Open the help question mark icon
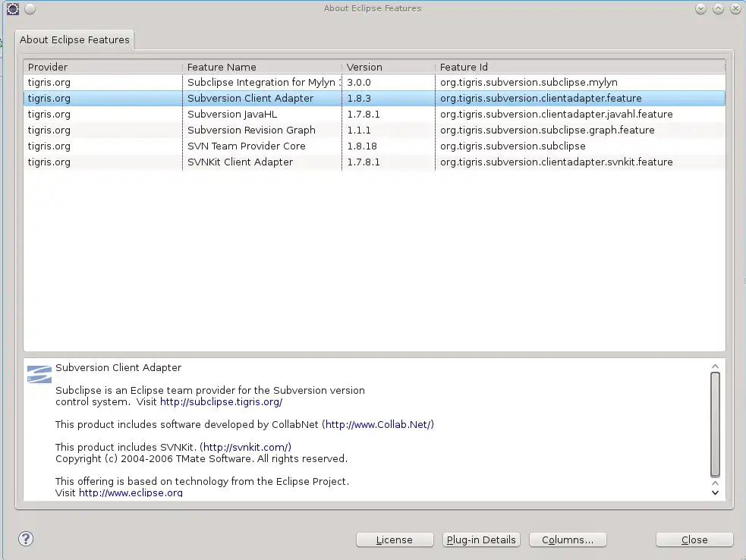 click(x=26, y=539)
